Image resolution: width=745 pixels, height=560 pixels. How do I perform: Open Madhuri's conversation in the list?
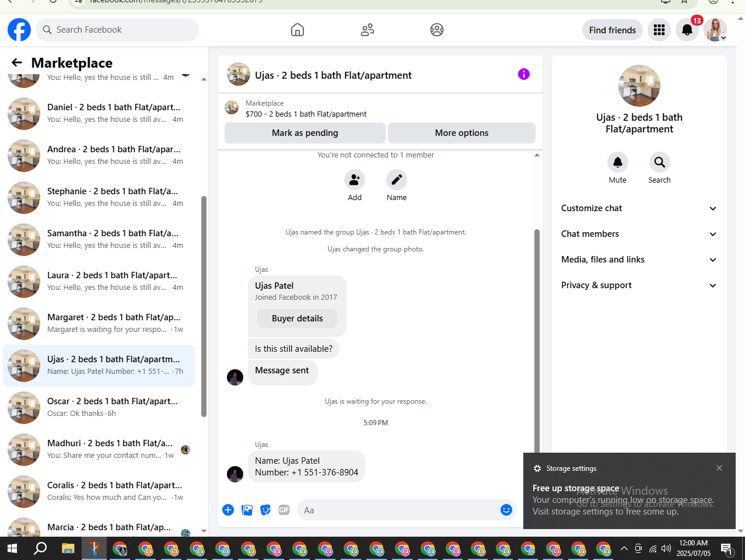pos(99,449)
